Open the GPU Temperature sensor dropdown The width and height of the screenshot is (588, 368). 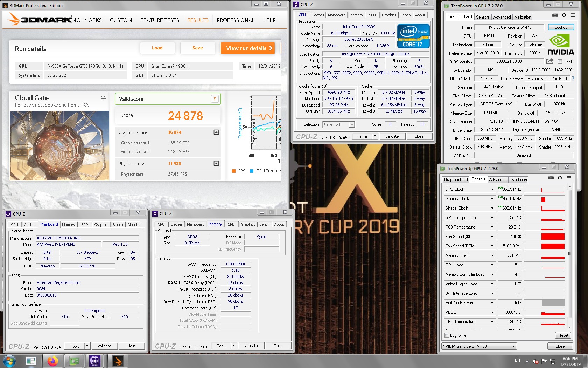coord(492,218)
